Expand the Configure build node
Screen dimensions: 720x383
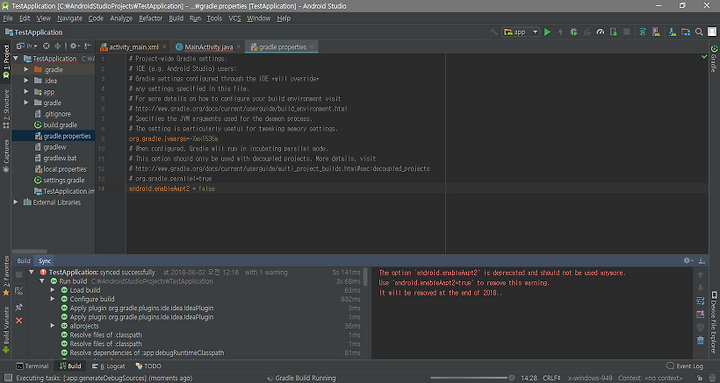53,299
